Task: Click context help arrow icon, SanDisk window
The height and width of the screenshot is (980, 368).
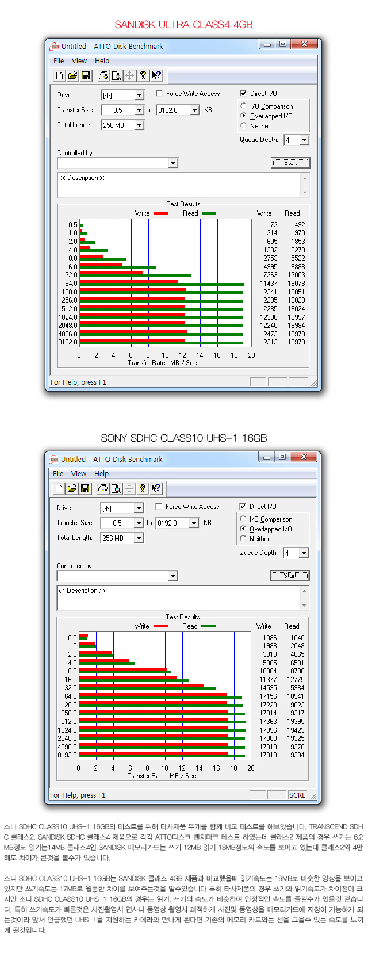Action: tap(156, 75)
